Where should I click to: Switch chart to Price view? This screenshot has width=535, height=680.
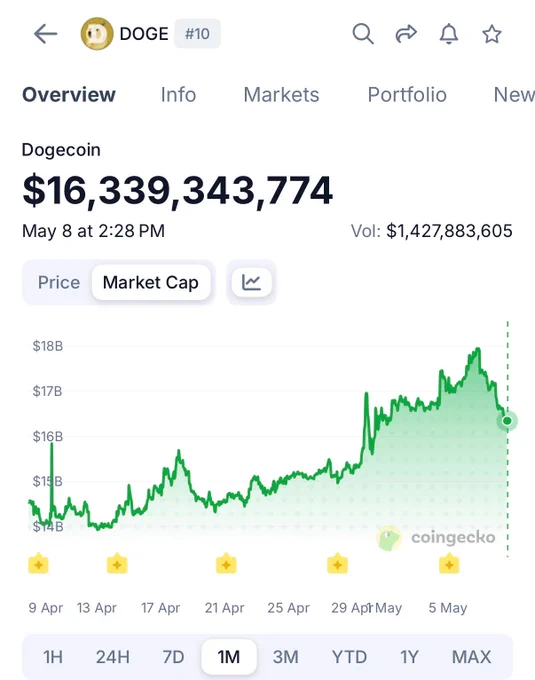59,282
